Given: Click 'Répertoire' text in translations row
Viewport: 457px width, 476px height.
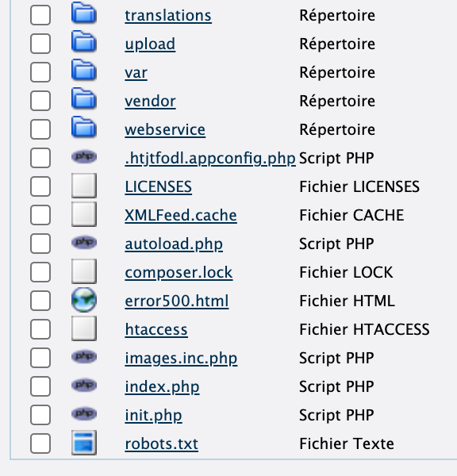Looking at the screenshot, I should click(x=337, y=16).
